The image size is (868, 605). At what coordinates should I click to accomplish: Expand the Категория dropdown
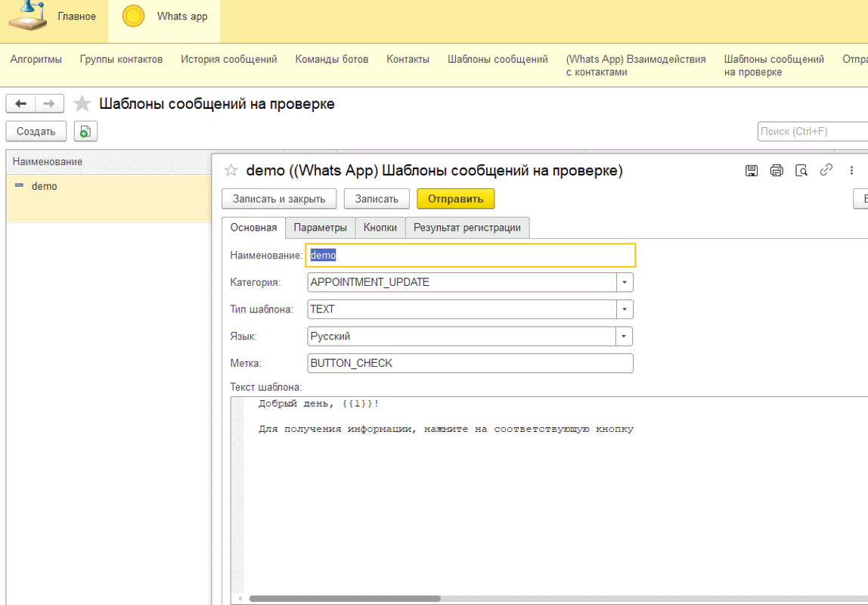coord(625,282)
